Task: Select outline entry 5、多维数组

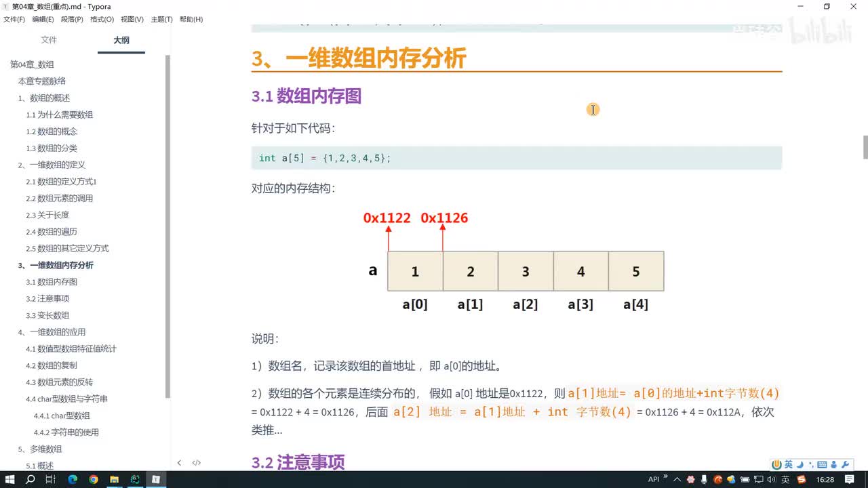Action: (40, 449)
